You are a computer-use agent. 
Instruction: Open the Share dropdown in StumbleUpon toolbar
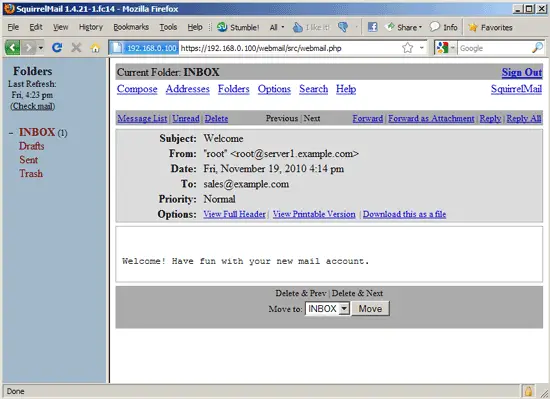click(x=403, y=27)
